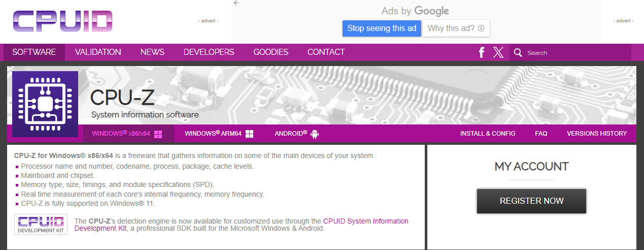Screen dimensions: 644x250
Task: Click the CPU-Z title text
Action: (122, 97)
